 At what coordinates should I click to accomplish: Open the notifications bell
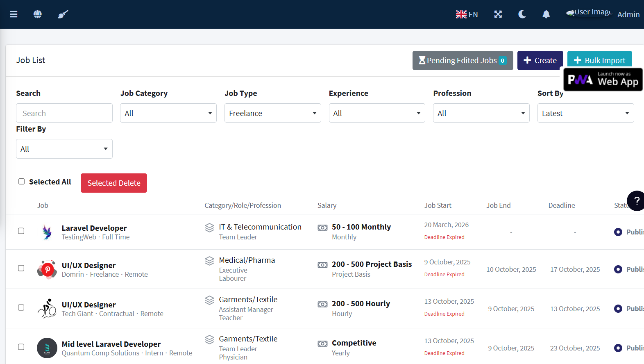coord(546,14)
